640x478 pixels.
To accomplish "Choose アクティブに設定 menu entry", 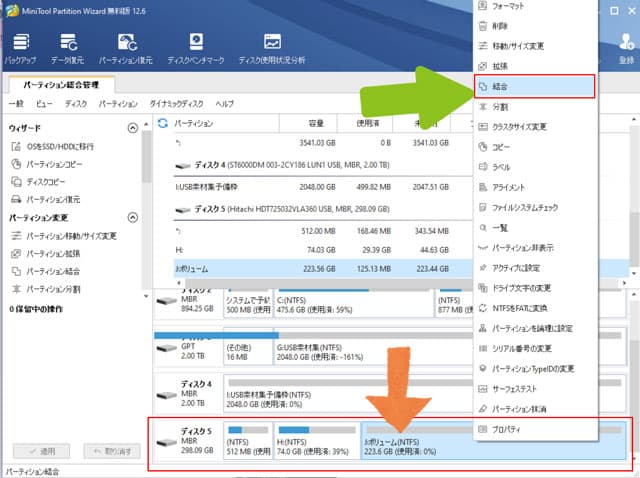I will click(536, 268).
